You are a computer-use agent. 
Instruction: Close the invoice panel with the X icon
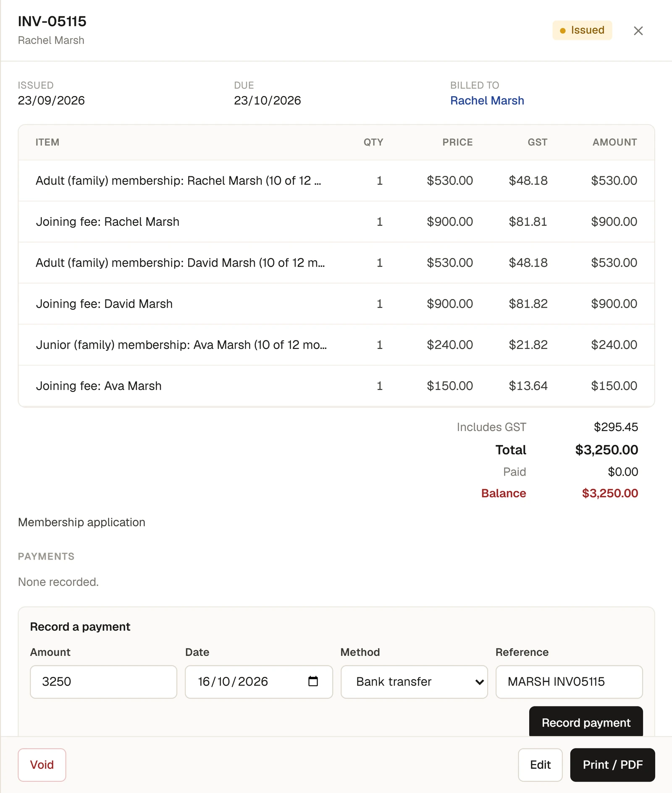click(638, 31)
